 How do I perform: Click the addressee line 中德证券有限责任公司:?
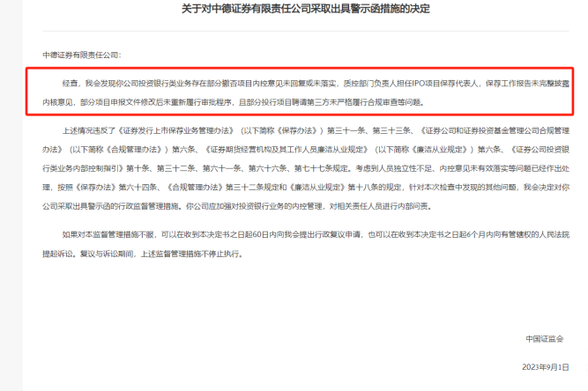(x=82, y=55)
